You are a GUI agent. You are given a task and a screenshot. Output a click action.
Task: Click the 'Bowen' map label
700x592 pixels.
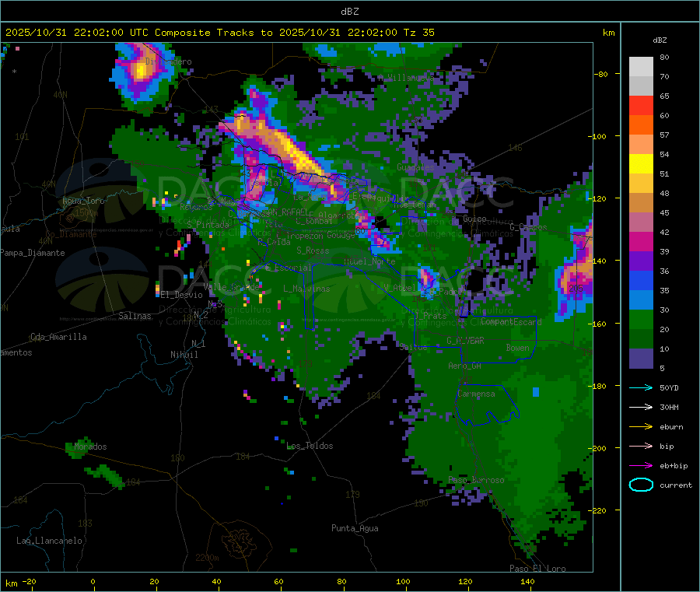click(x=517, y=347)
